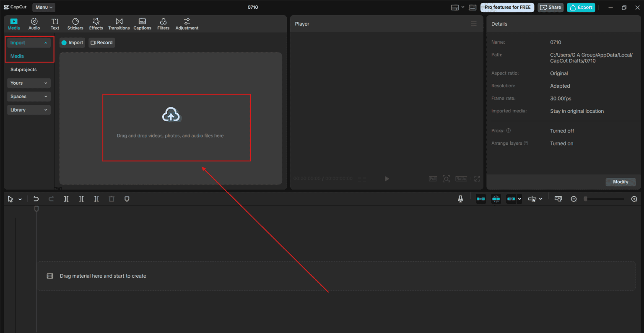Open the Subprojects section
The width and height of the screenshot is (644, 333).
tap(23, 69)
